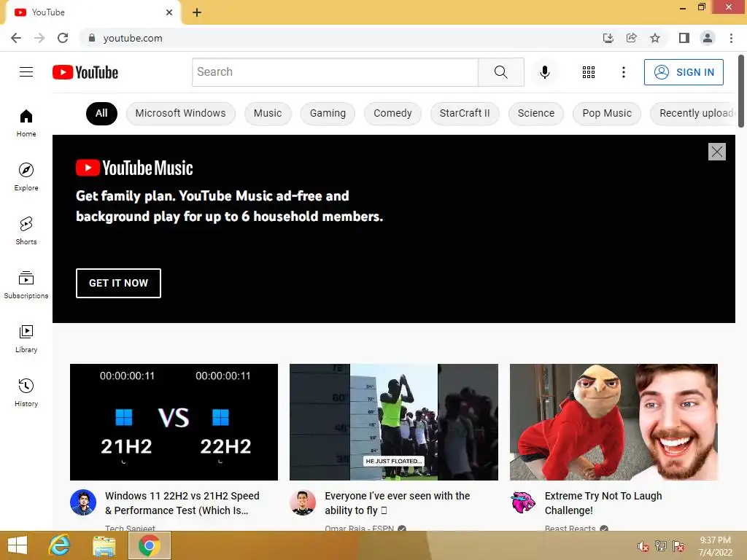Open Extreme Try Not To Laugh Challenge title

click(603, 503)
